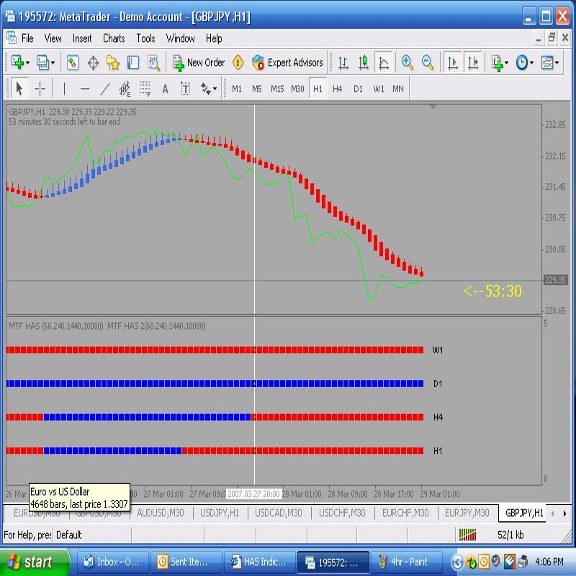Click the New Order button
This screenshot has height=576, width=576.
pos(199,63)
